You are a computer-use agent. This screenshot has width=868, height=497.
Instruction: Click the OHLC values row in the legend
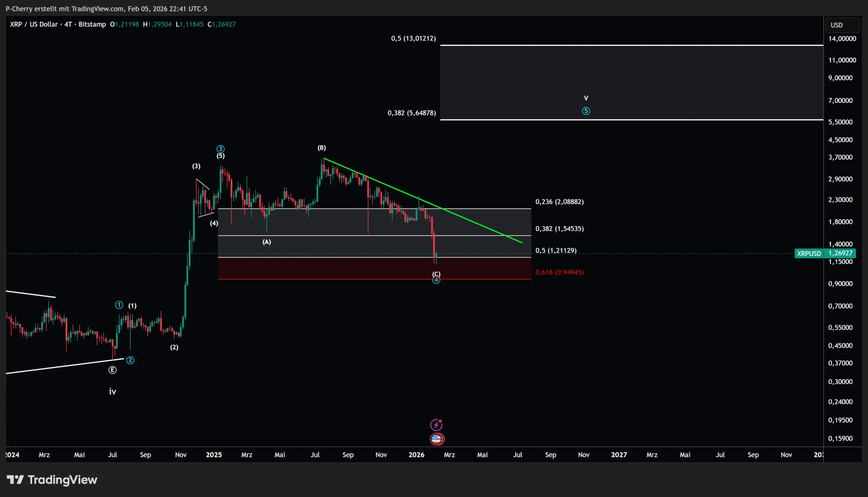pyautogui.click(x=174, y=24)
